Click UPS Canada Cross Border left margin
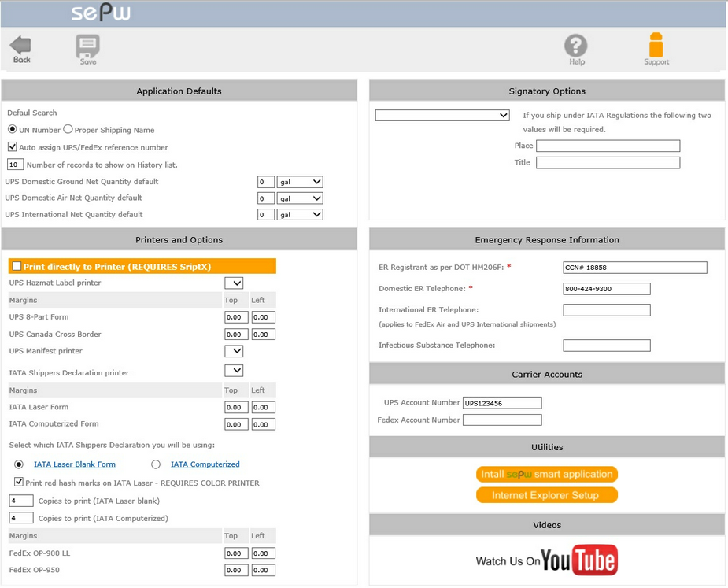The image size is (728, 588). pos(263,335)
